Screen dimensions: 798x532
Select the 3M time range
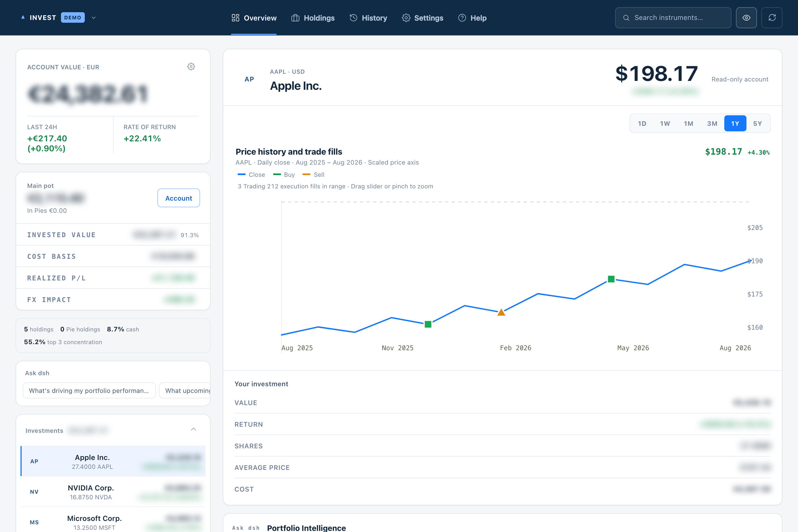pyautogui.click(x=712, y=124)
